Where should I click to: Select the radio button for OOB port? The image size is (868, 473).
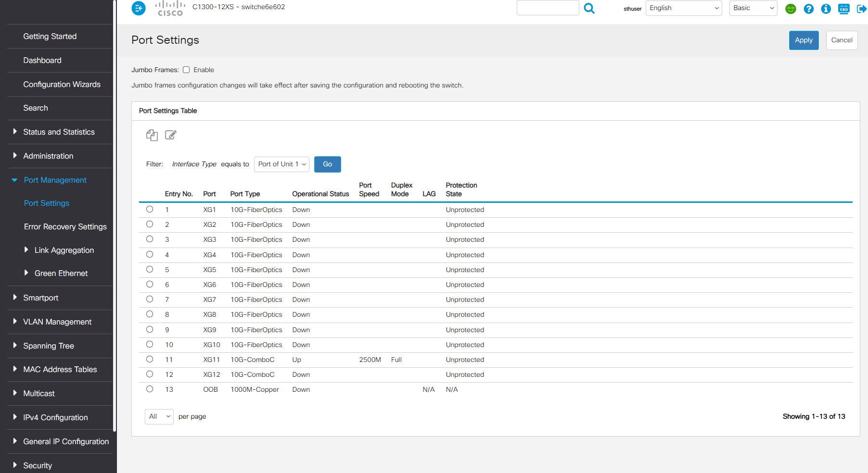(150, 389)
